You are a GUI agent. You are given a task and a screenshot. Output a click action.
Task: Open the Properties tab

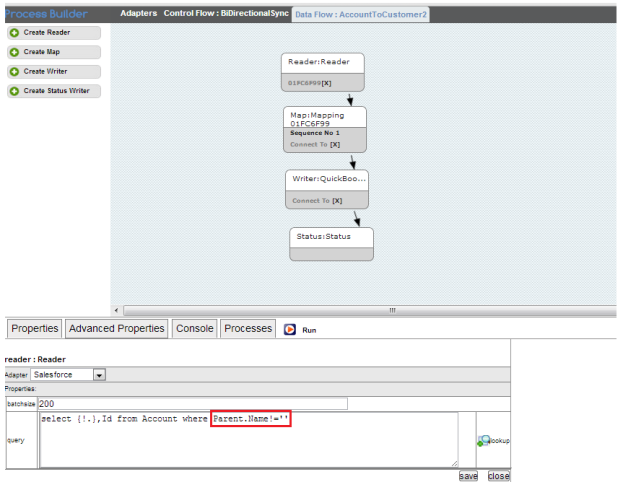pyautogui.click(x=34, y=328)
